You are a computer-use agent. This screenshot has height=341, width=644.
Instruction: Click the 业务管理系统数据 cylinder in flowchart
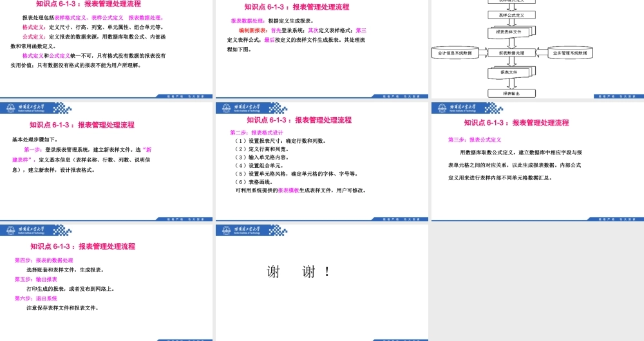point(570,53)
